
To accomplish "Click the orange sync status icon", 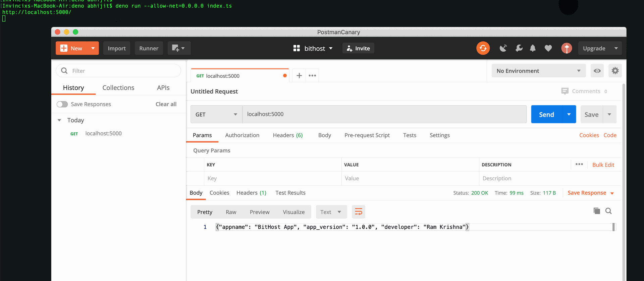I will [x=483, y=48].
